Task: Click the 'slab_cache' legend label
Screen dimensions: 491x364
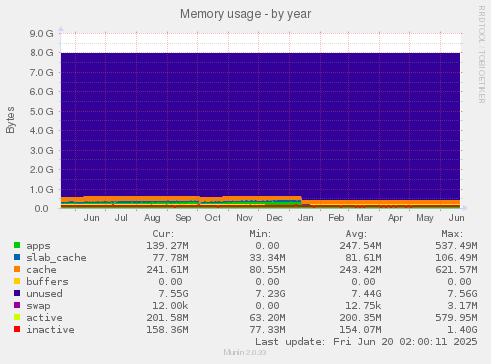Action: [x=56, y=258]
